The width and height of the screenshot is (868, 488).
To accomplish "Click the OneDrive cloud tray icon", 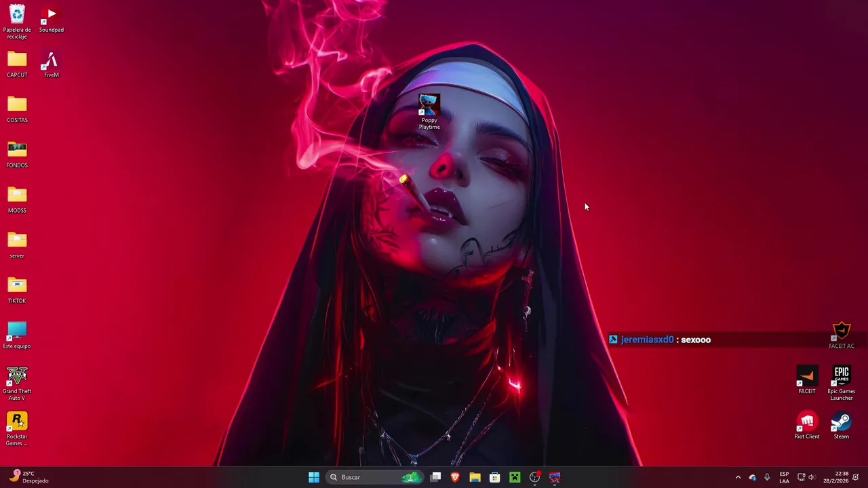I will tap(752, 477).
